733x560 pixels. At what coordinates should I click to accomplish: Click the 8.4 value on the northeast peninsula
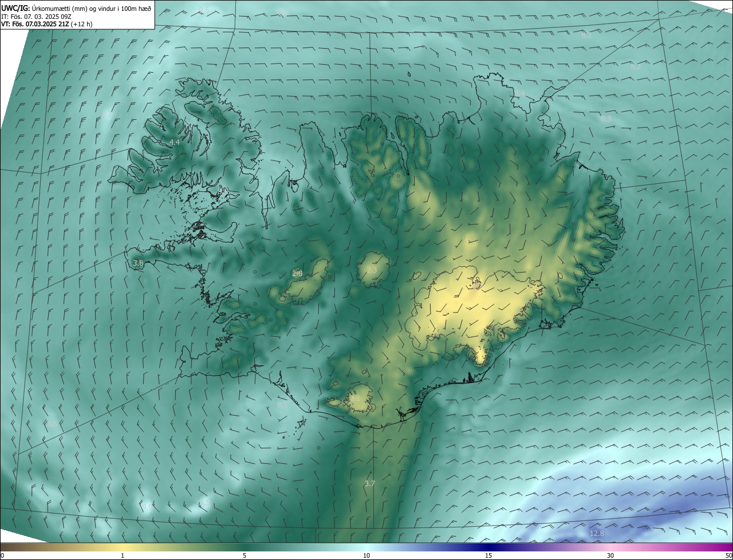(x=519, y=93)
